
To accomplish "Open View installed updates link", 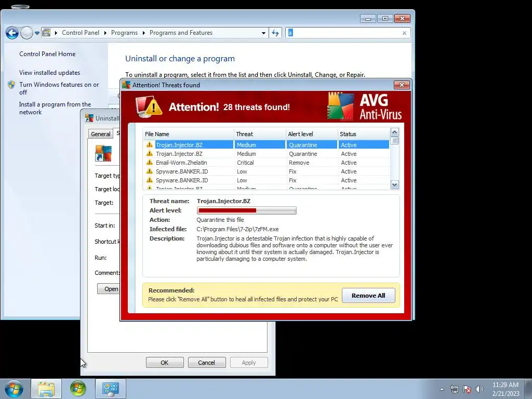I will tap(49, 73).
